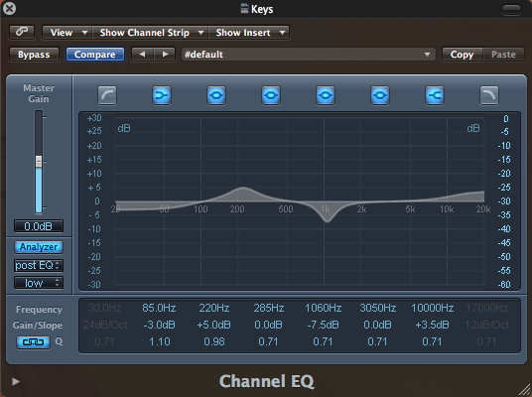532x397 pixels.
Task: Click the Compare button
Action: pos(95,55)
